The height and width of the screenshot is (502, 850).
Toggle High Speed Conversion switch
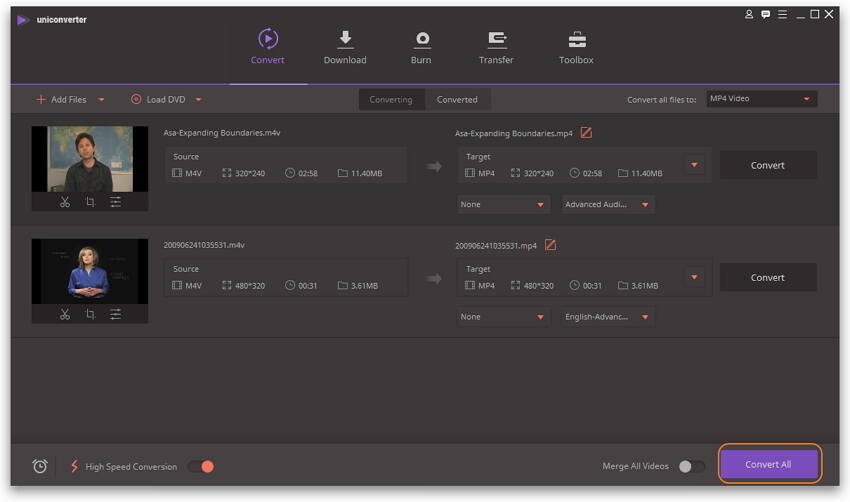[x=201, y=466]
